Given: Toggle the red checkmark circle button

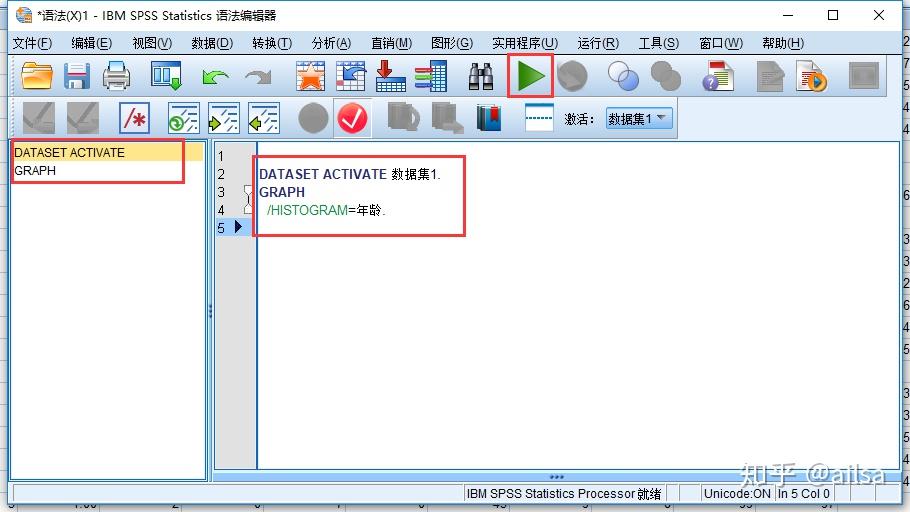Looking at the screenshot, I should tap(352, 118).
